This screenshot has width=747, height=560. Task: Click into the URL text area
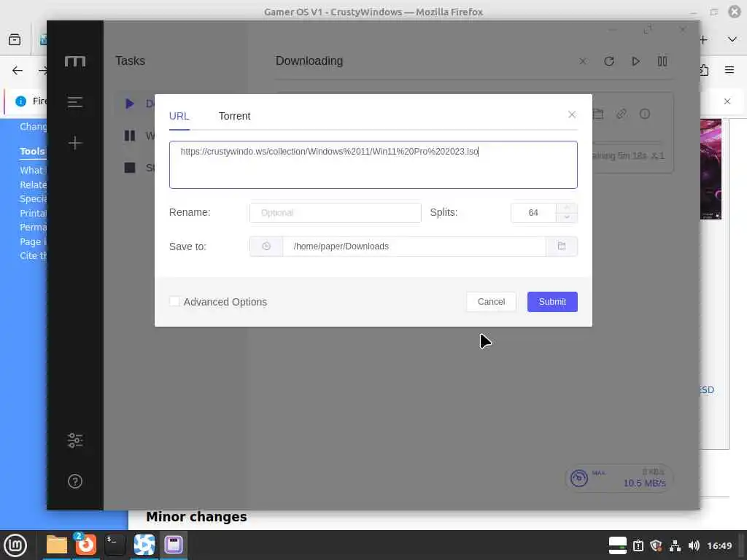373,165
